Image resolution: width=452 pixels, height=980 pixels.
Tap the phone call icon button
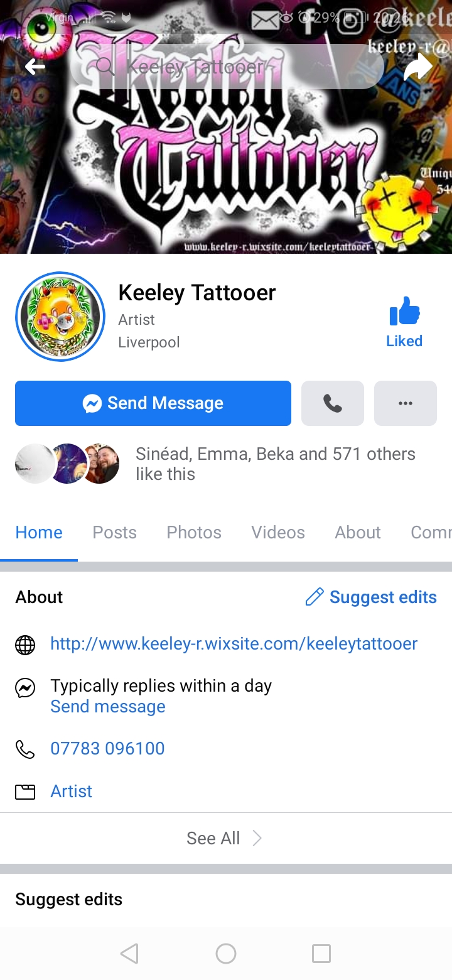(x=333, y=403)
